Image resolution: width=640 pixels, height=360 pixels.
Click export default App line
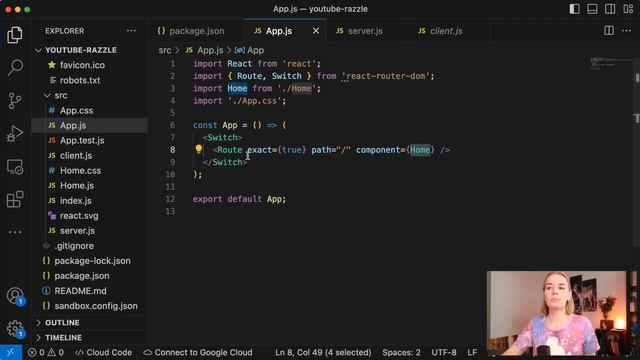240,199
